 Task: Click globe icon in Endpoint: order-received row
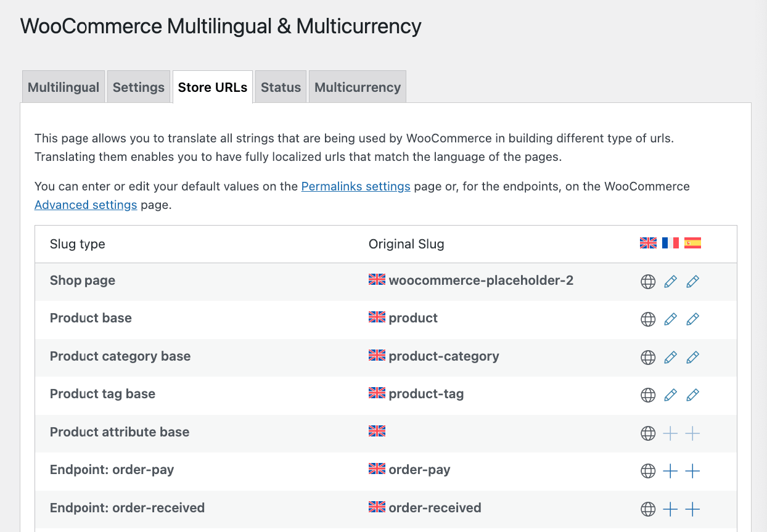648,509
